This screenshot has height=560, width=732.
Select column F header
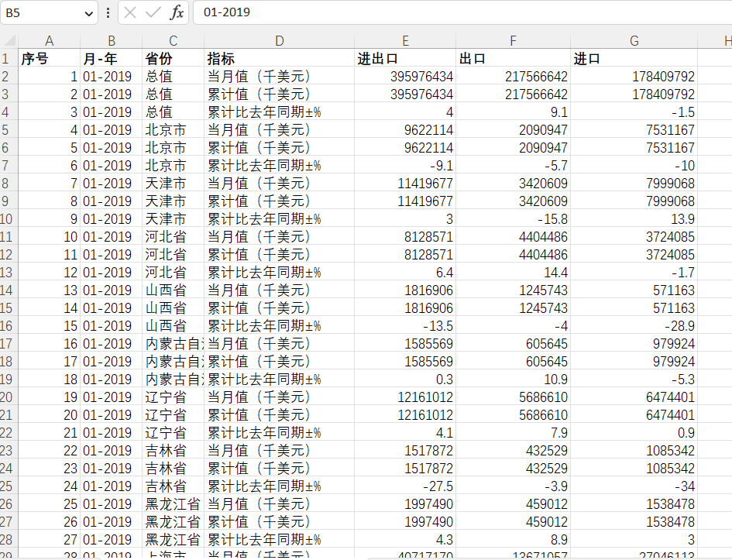(513, 40)
